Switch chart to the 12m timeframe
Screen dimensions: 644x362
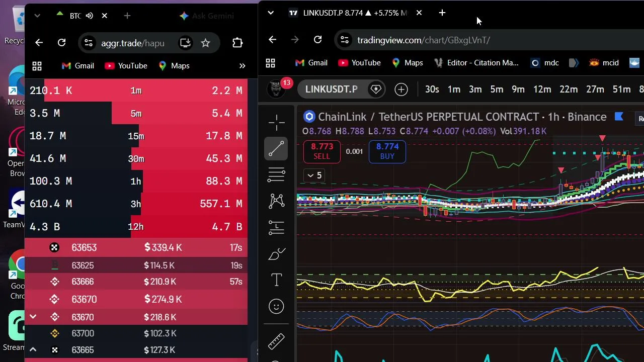point(542,89)
